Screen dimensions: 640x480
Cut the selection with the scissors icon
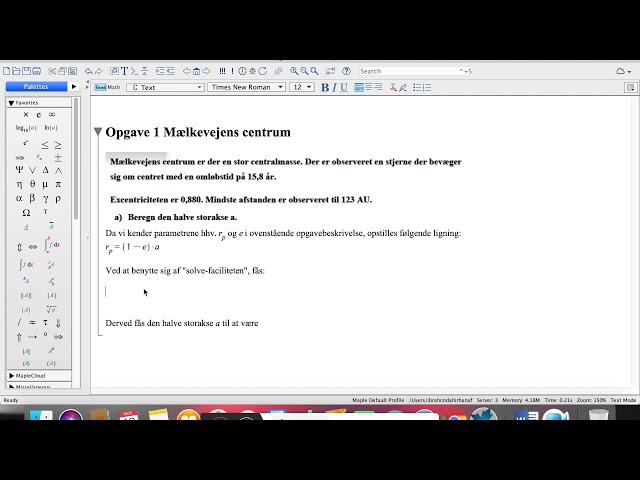pos(52,71)
